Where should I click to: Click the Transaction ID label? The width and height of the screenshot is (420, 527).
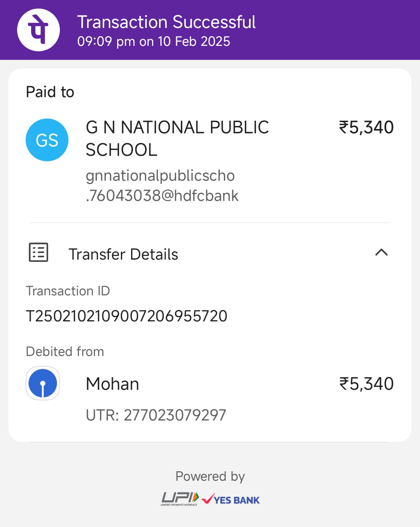pos(68,291)
